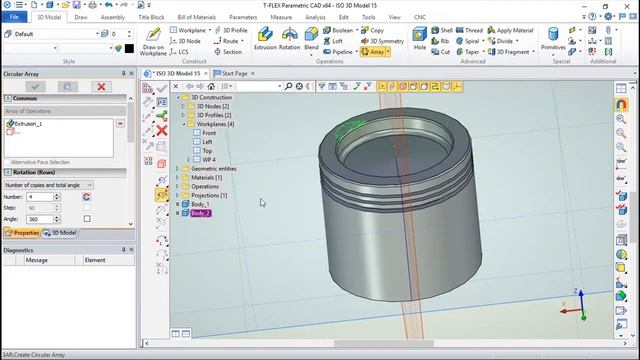The height and width of the screenshot is (360, 640).
Task: Click the 3D Node tool
Action: click(x=185, y=41)
